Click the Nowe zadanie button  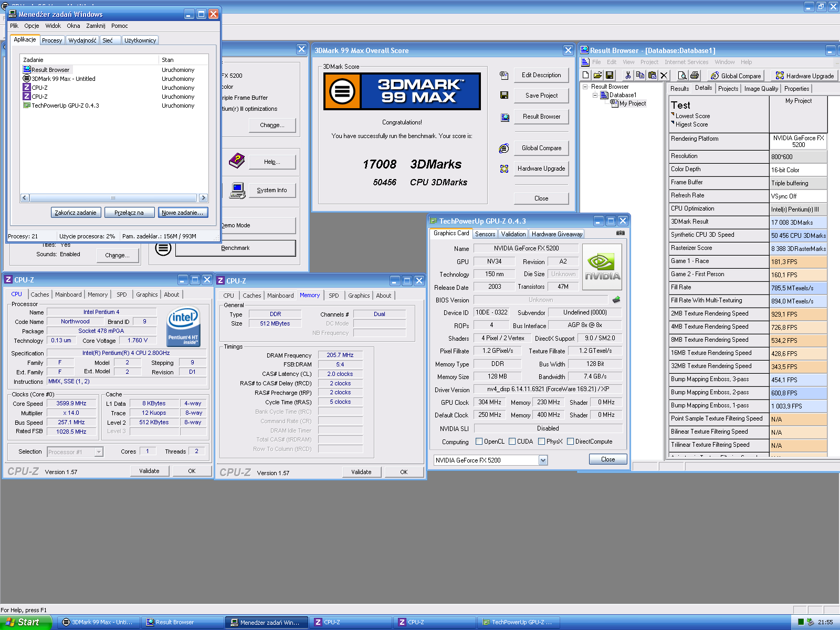tap(182, 213)
